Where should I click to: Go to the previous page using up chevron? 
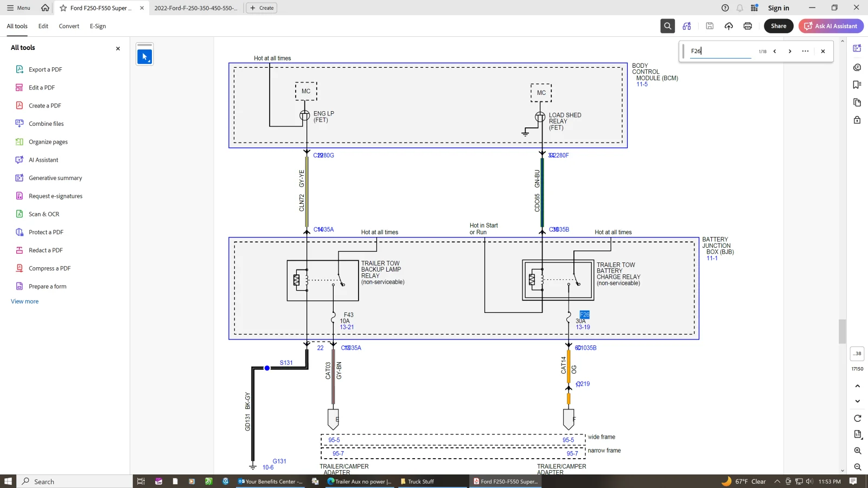click(x=857, y=386)
